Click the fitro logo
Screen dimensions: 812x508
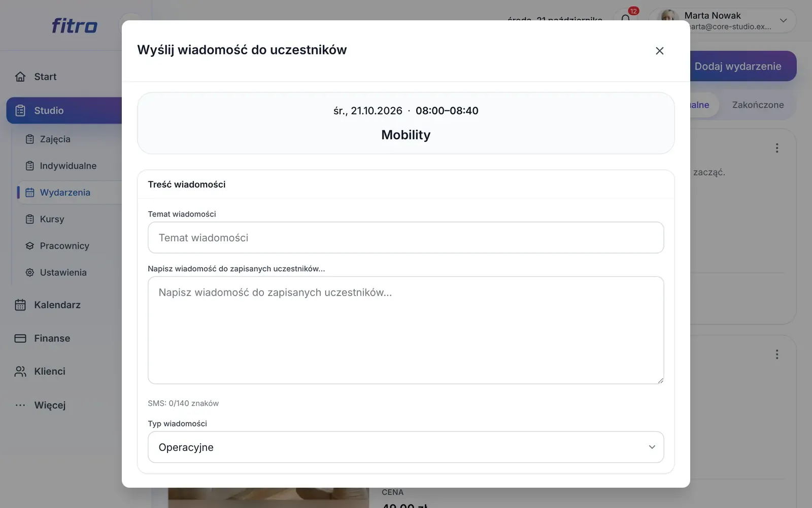click(x=75, y=25)
